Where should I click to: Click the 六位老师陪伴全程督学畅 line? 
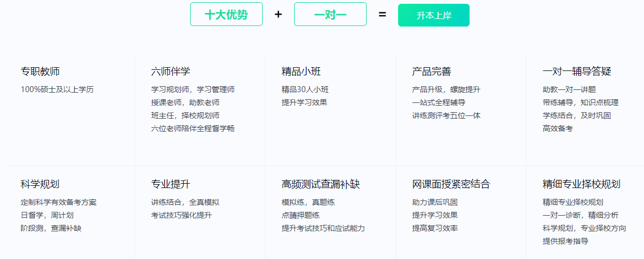(x=193, y=128)
